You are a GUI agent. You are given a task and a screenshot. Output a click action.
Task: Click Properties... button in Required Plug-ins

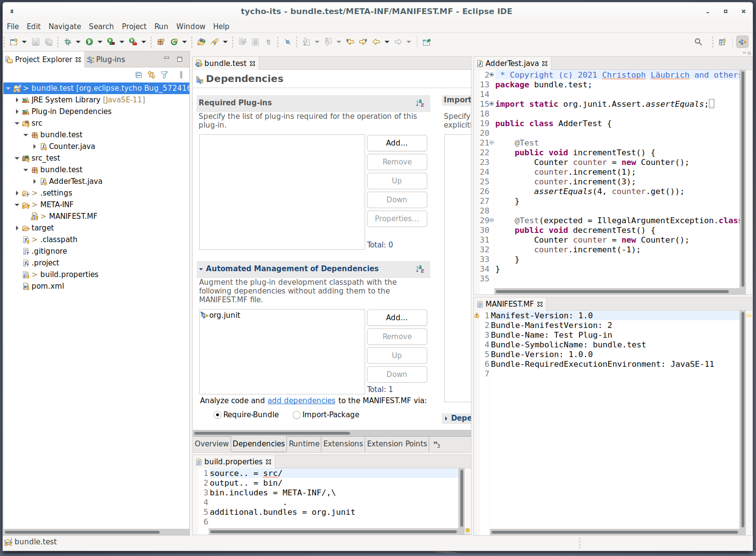point(397,219)
